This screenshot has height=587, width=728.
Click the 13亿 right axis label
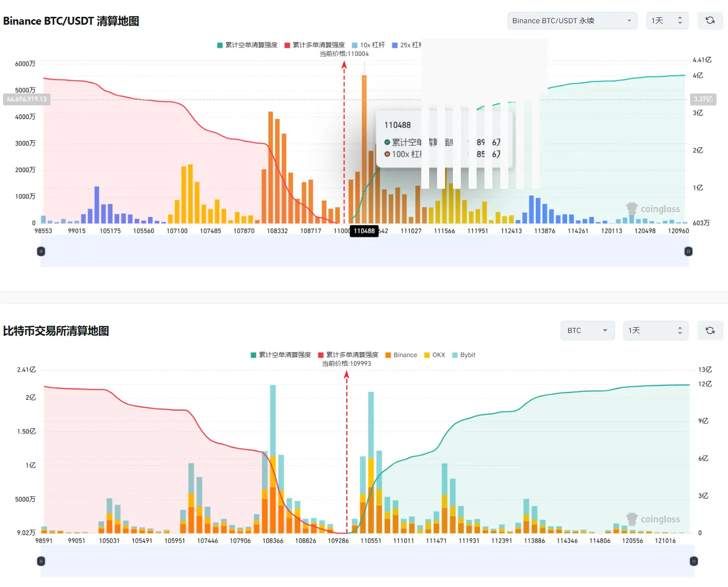click(705, 370)
